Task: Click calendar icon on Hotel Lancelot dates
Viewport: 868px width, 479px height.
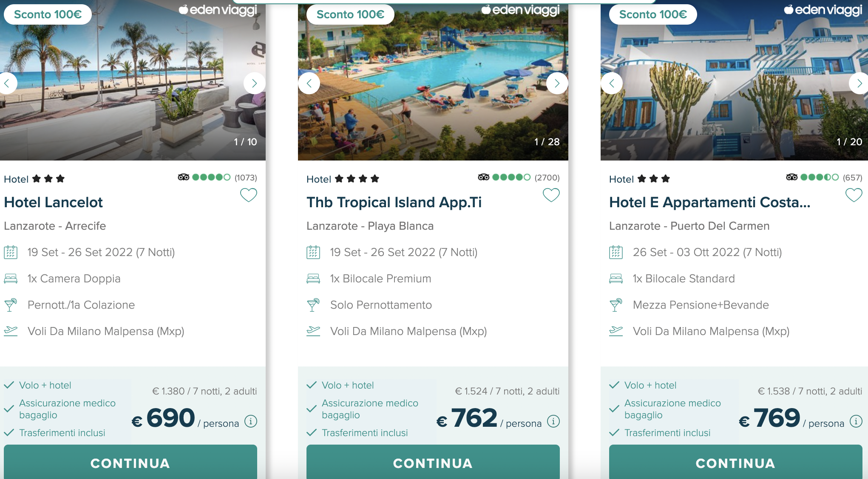Action: pos(11,252)
